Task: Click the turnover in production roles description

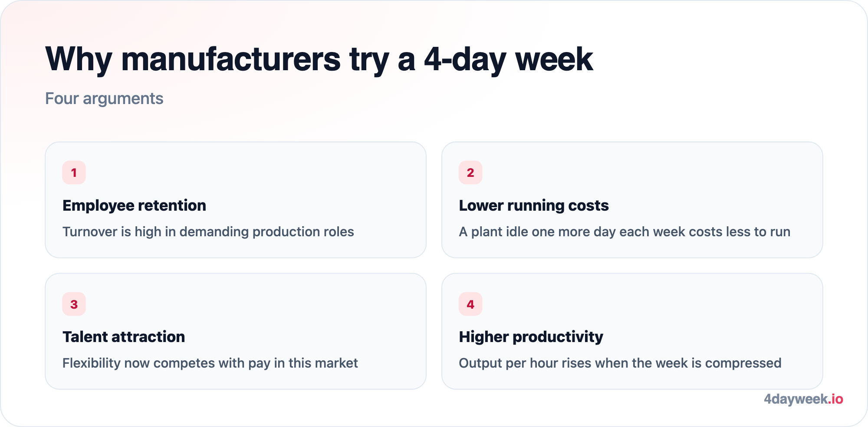Action: 208,232
